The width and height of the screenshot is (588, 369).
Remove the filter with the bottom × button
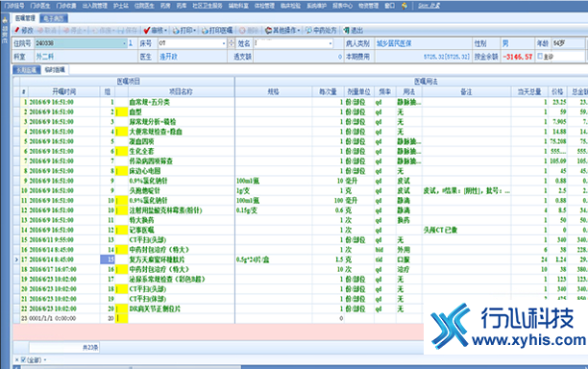[16, 359]
